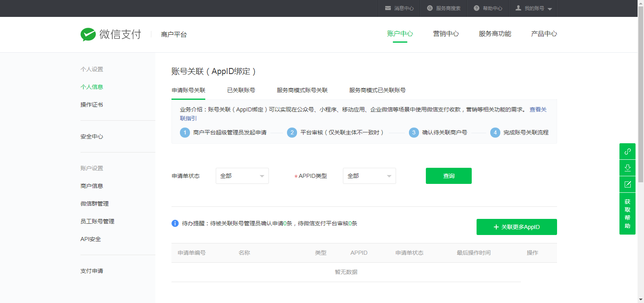Image resolution: width=644 pixels, height=303 pixels.
Task: Switch to 已关联账号 tab
Action: (x=241, y=90)
